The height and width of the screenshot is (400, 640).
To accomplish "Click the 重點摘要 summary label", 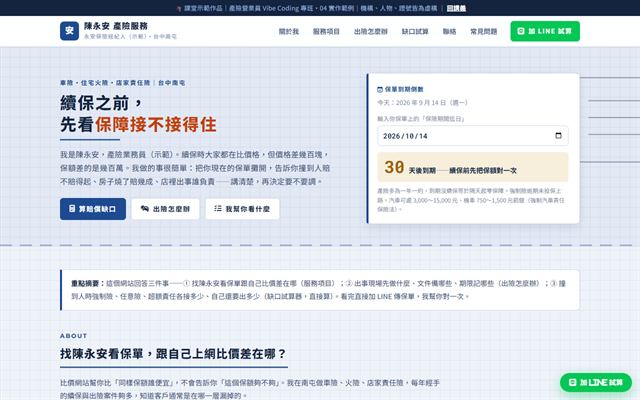I will pyautogui.click(x=87, y=283).
